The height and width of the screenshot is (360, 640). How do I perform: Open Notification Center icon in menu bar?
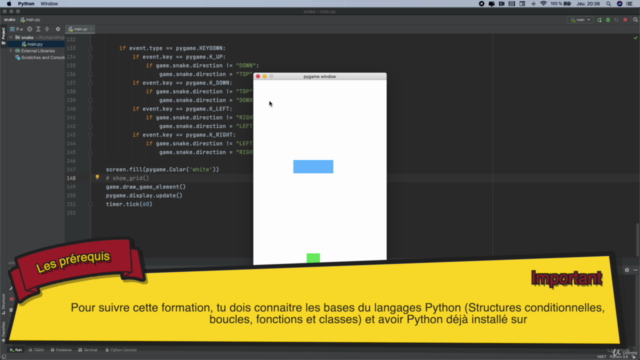(x=629, y=4)
